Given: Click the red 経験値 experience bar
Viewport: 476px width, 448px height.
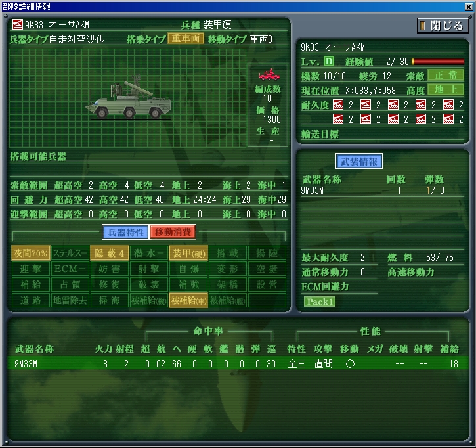Looking at the screenshot, I should pos(438,62).
